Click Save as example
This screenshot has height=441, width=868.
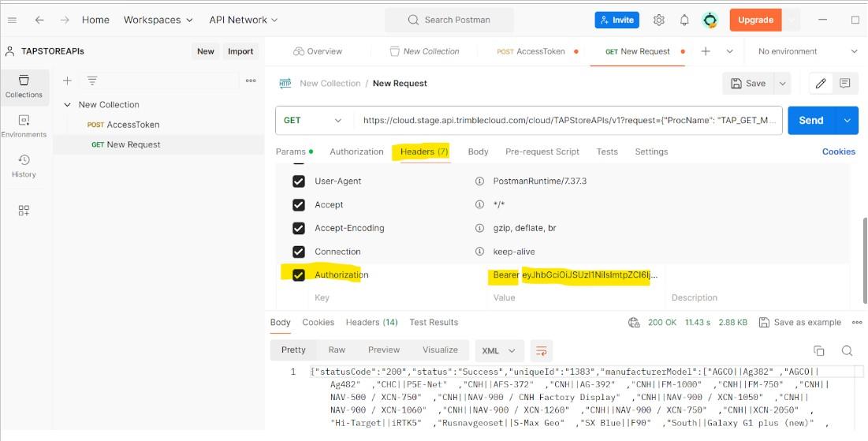(800, 323)
